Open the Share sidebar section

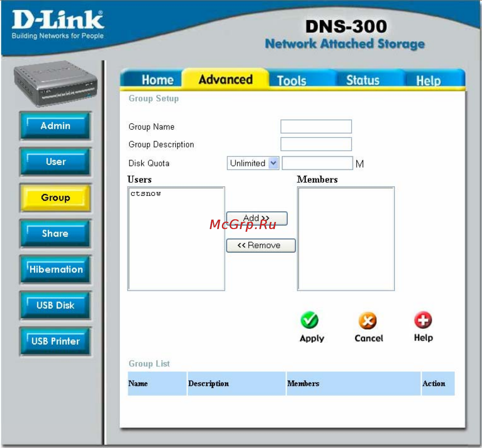(56, 233)
